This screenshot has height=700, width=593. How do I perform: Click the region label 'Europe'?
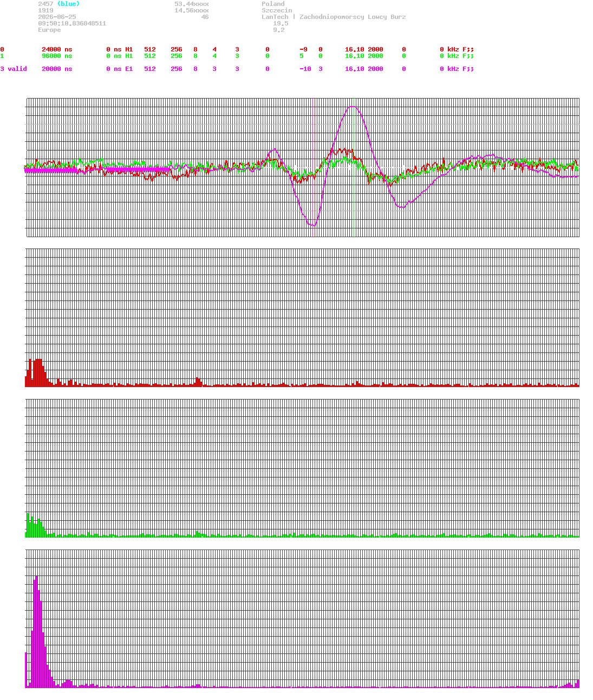click(49, 30)
